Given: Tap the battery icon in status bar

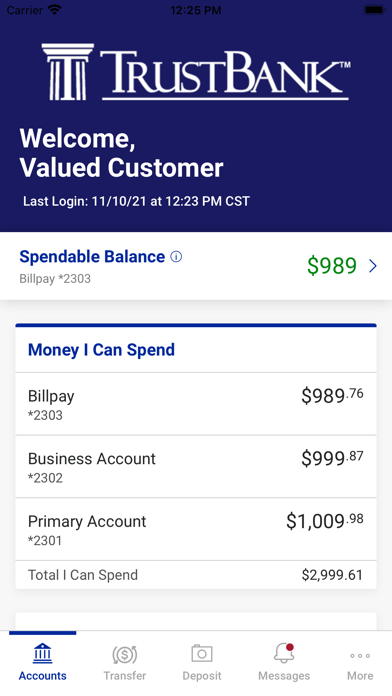Looking at the screenshot, I should 375,10.
